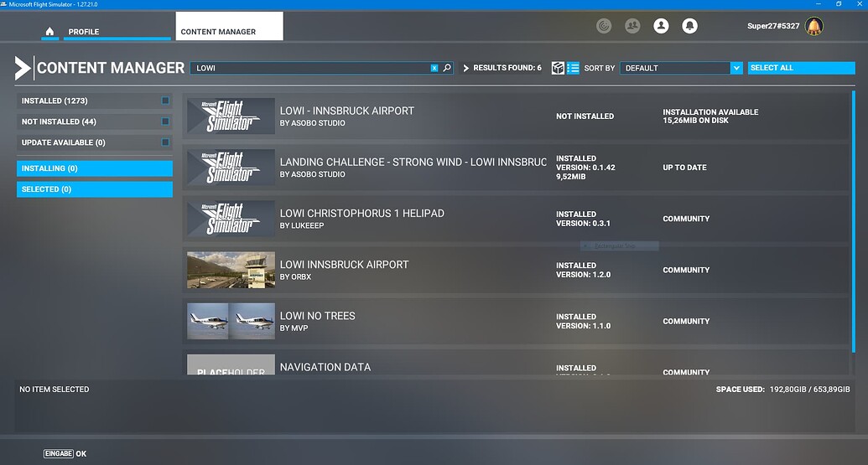Go to the home screen icon
This screenshot has width=868, height=465.
point(49,32)
